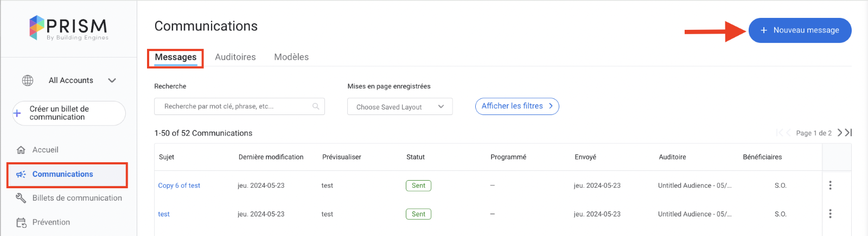Click the Billets de communication wrench icon

(x=21, y=198)
